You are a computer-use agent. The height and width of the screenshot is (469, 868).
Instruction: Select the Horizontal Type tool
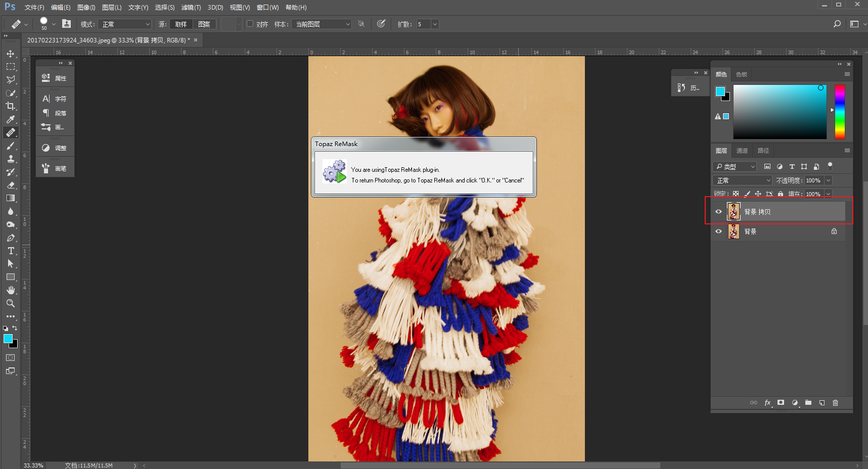point(10,251)
